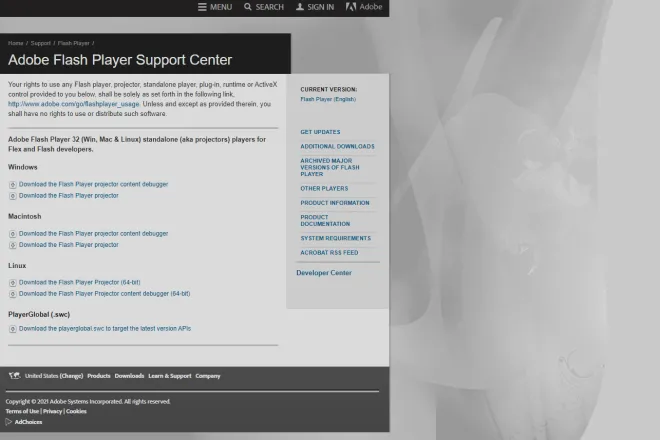Click the PlayerGlobal (.swc) heading

(x=39, y=315)
